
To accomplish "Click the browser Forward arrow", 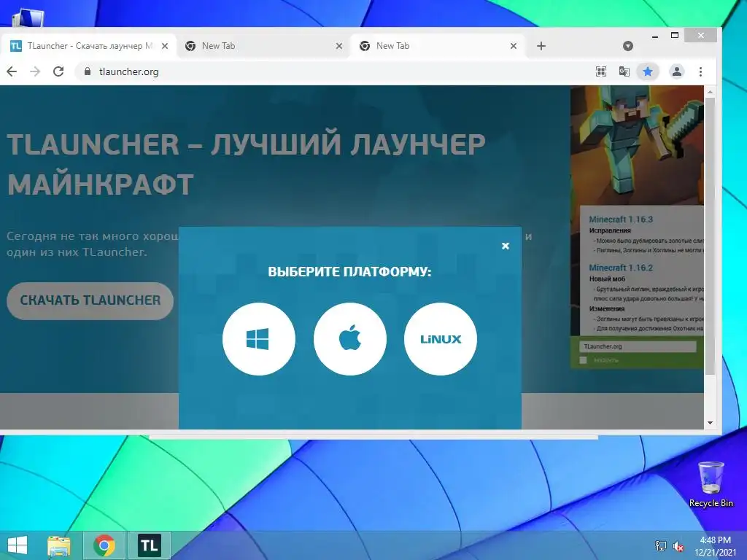I will pyautogui.click(x=35, y=71).
